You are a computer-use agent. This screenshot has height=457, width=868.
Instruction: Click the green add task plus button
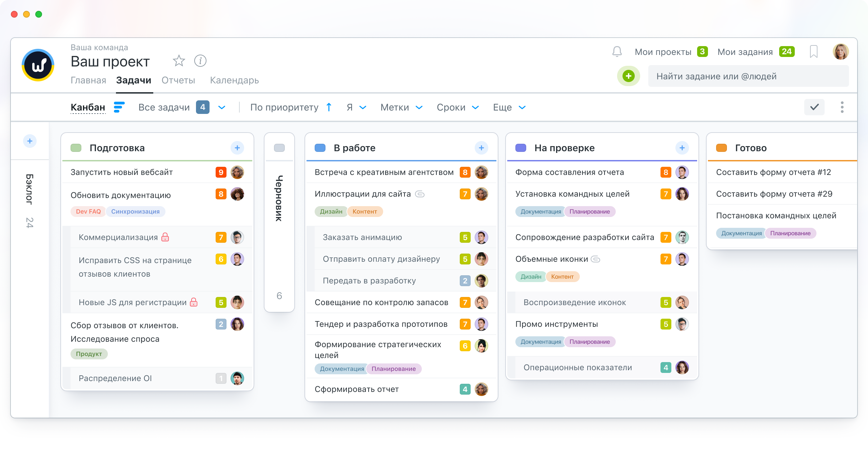pyautogui.click(x=628, y=76)
